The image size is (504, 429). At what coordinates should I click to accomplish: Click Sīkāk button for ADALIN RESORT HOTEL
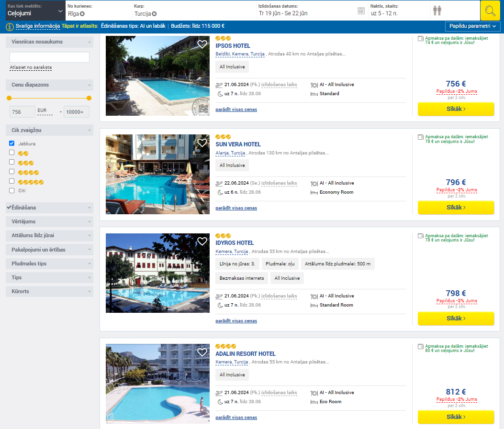coord(456,417)
